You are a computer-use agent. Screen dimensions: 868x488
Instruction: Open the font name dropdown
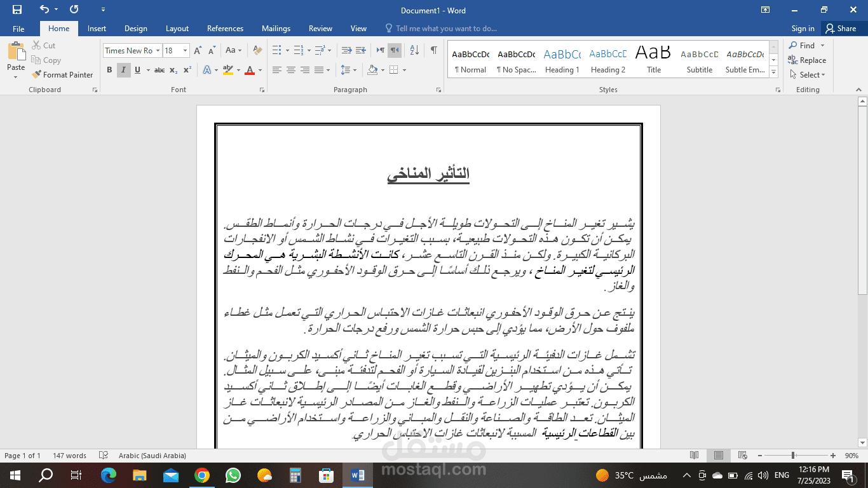[x=158, y=51]
